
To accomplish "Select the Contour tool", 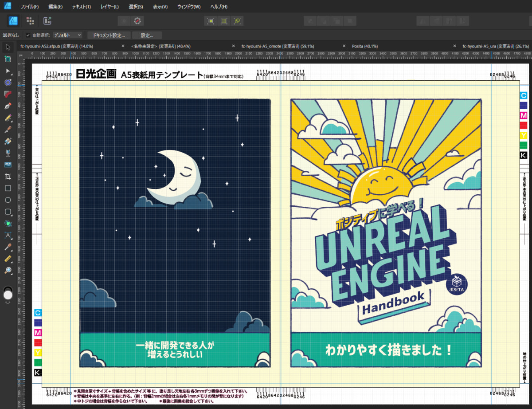I will pos(8,83).
